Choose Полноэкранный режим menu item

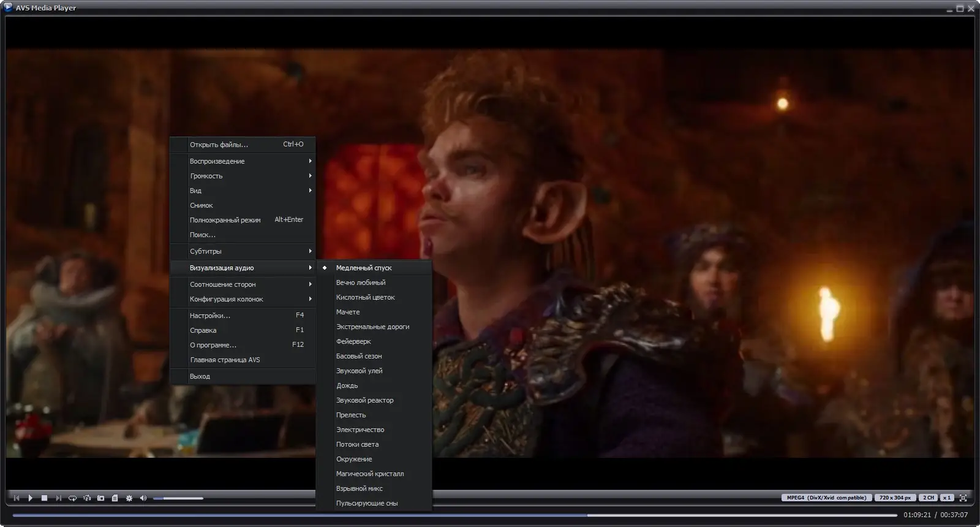point(243,220)
